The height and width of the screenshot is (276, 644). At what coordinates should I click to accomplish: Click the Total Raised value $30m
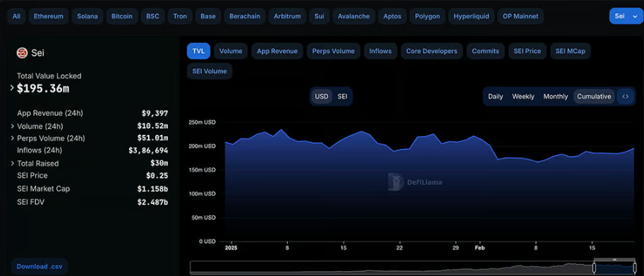[159, 164]
